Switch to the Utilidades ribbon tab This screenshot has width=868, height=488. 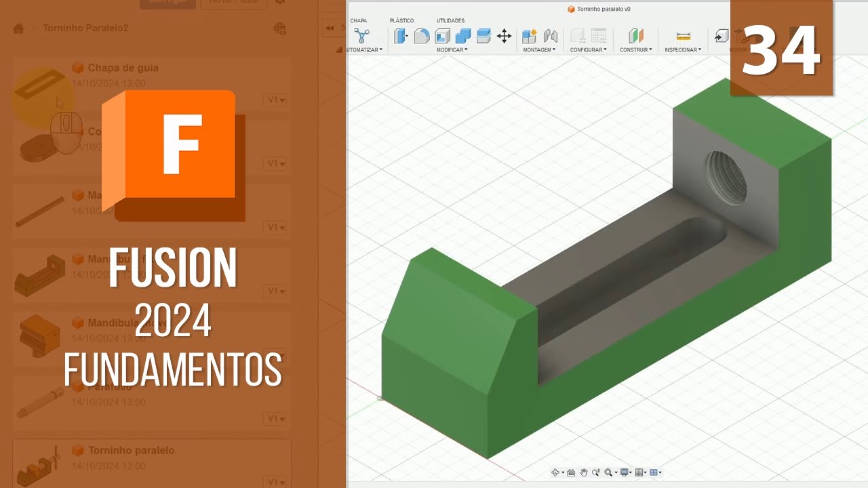tap(450, 20)
